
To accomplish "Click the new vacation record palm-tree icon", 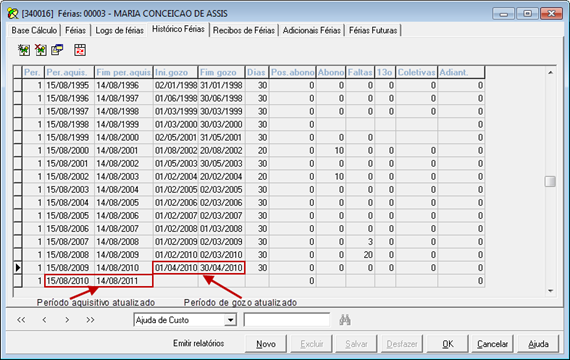I will pyautogui.click(x=24, y=50).
